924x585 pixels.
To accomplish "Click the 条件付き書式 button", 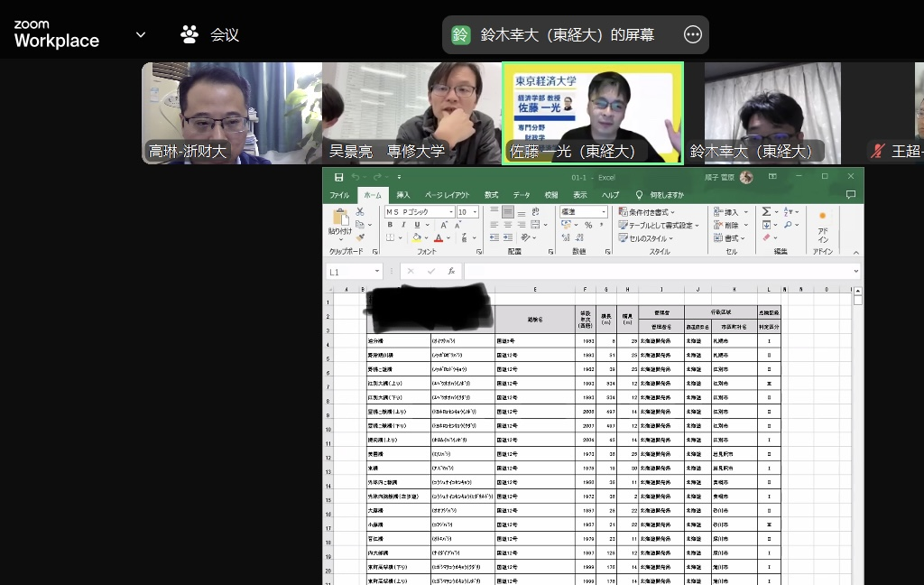I will [646, 212].
